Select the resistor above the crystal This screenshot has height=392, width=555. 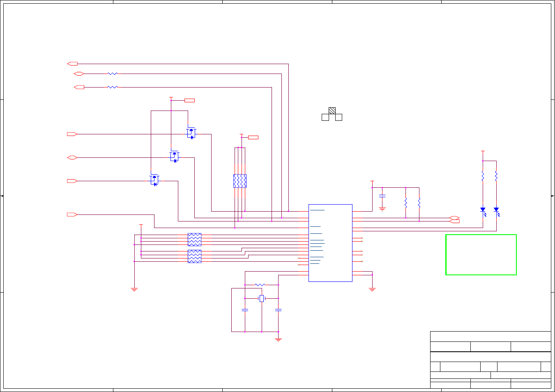[260, 285]
